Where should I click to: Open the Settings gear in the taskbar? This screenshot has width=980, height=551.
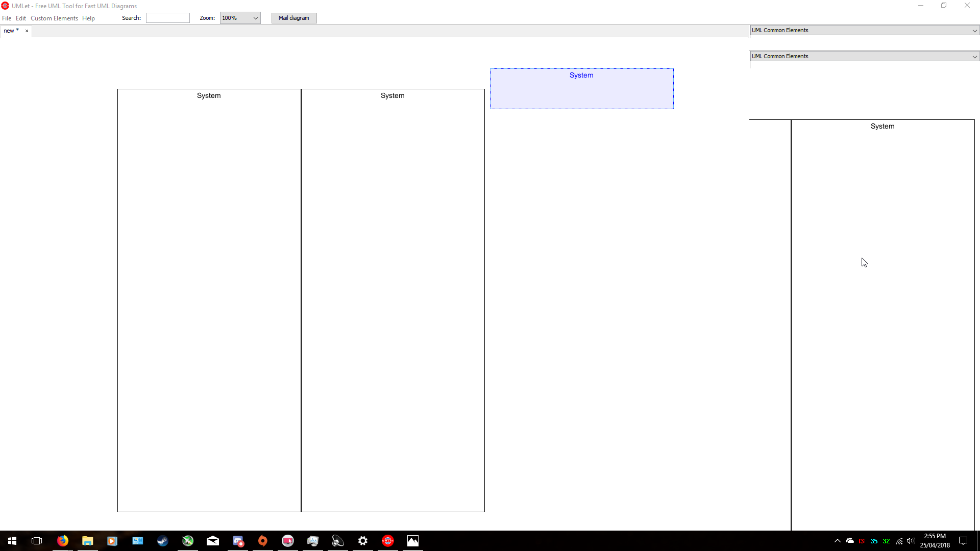[363, 541]
